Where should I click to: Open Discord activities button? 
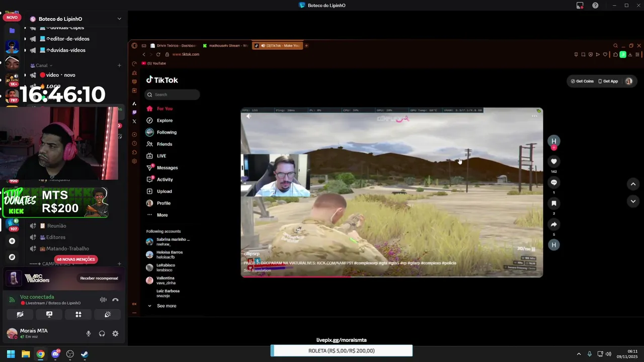click(78, 314)
